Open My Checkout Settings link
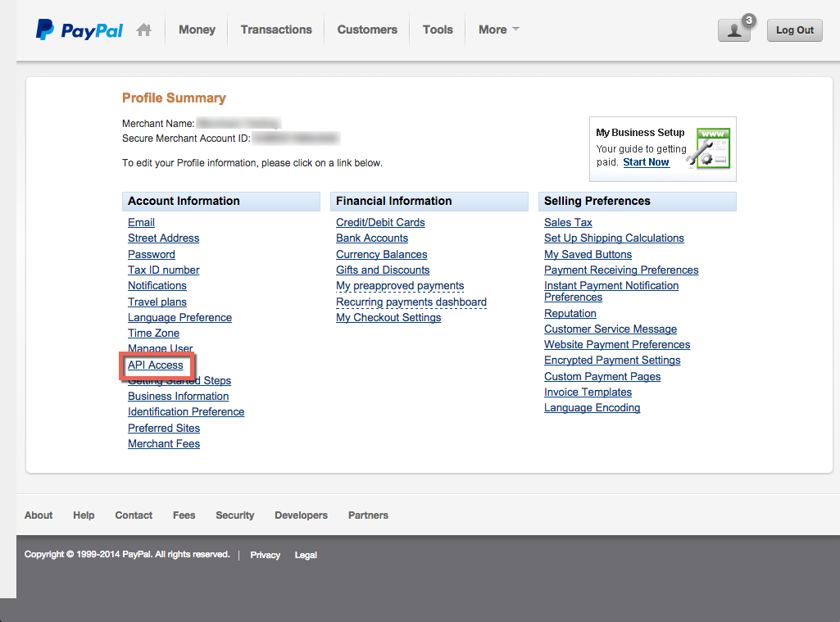 (388, 318)
